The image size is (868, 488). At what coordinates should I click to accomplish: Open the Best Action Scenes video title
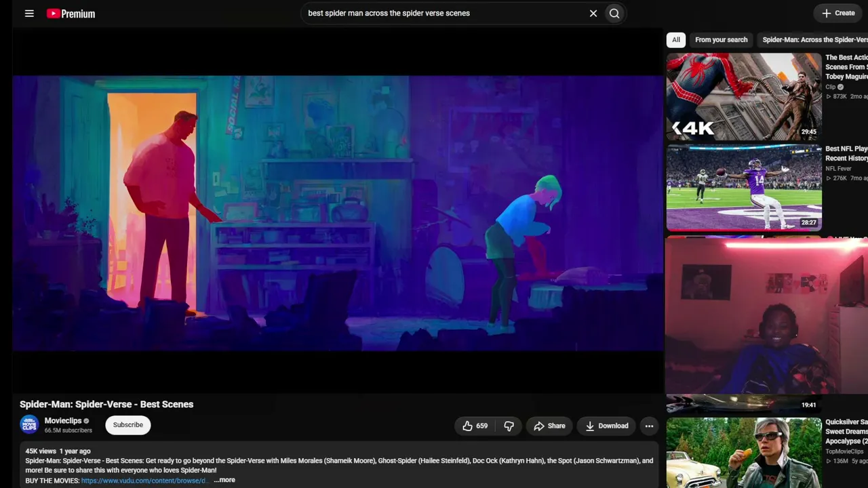846,67
